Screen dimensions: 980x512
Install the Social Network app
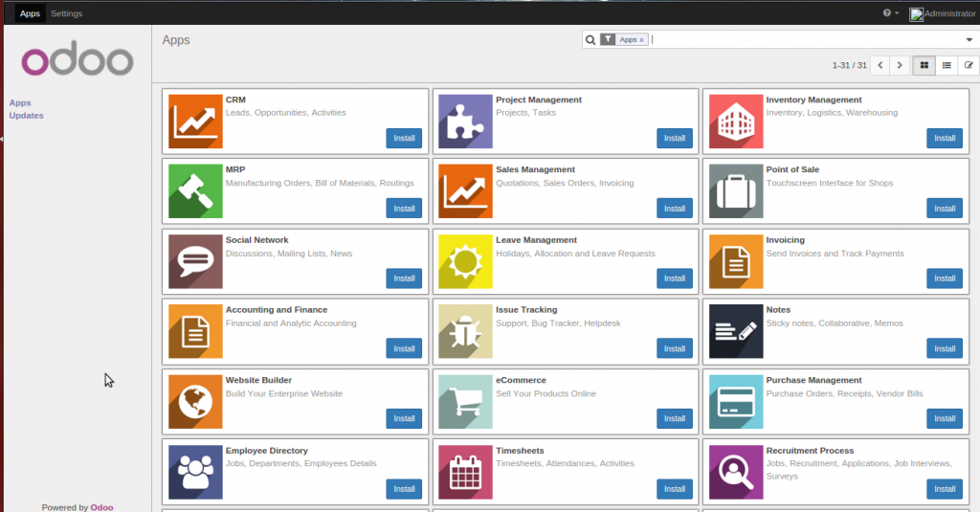(404, 278)
